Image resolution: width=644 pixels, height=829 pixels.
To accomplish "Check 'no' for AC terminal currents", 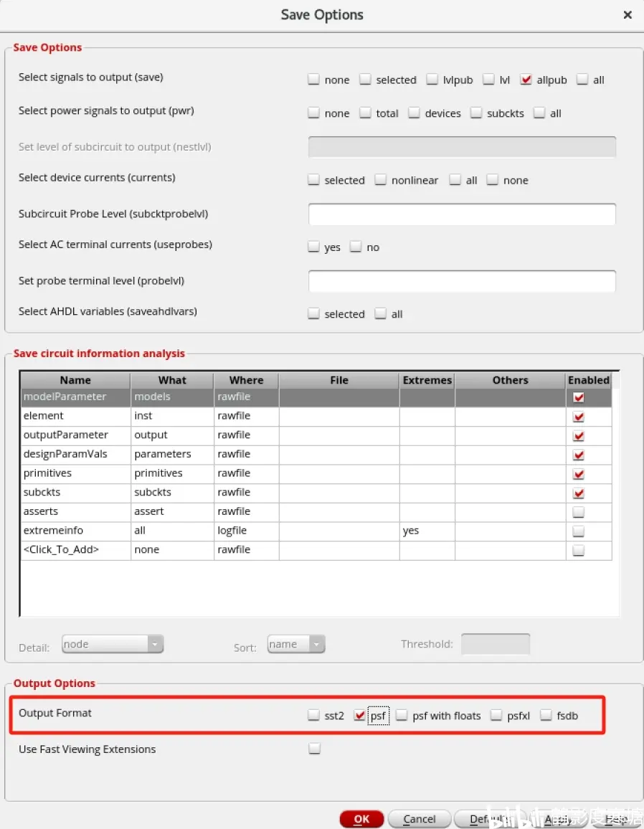I will [x=356, y=247].
